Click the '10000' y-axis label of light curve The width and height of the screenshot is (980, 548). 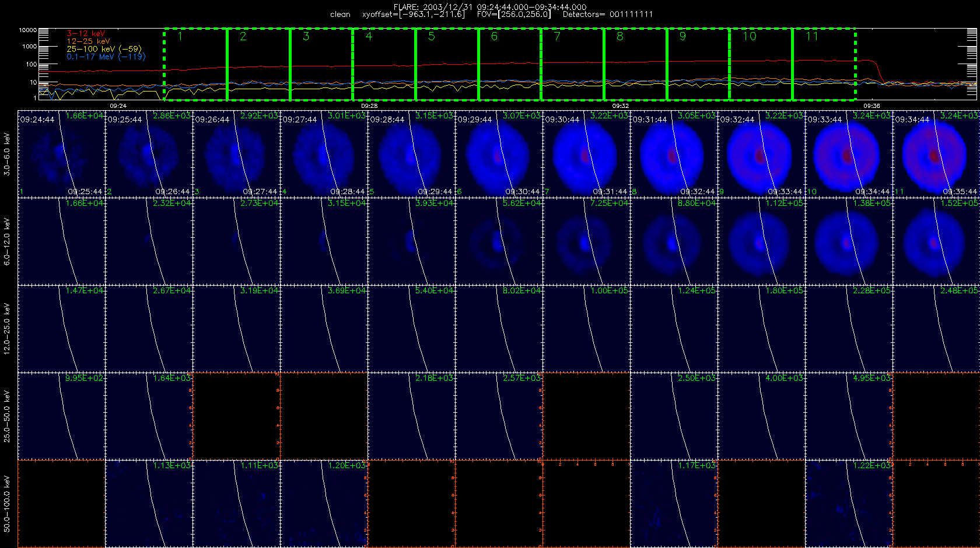point(27,30)
